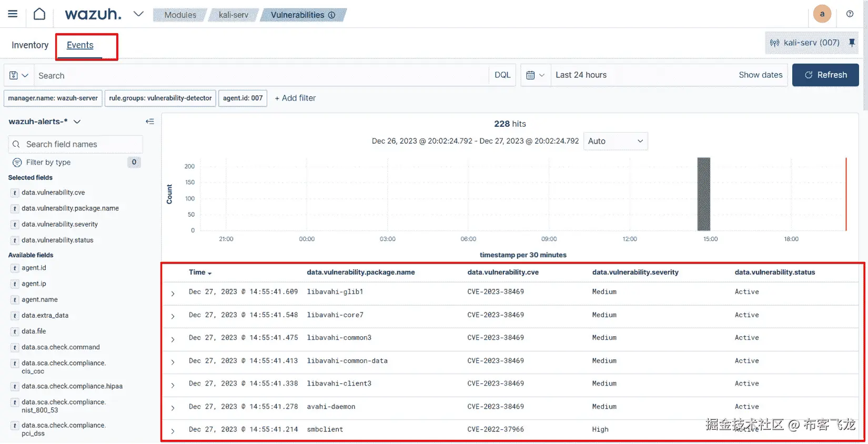Expand the libavahi-common-data event row

tap(173, 362)
